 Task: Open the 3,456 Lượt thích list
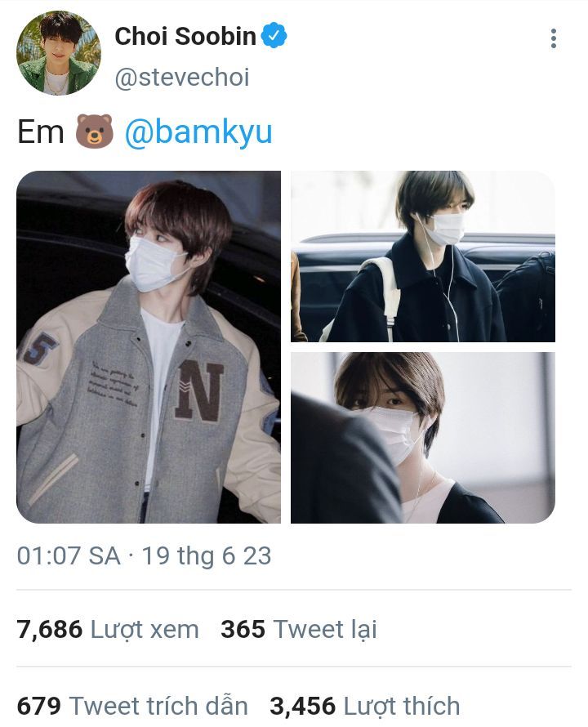click(365, 706)
